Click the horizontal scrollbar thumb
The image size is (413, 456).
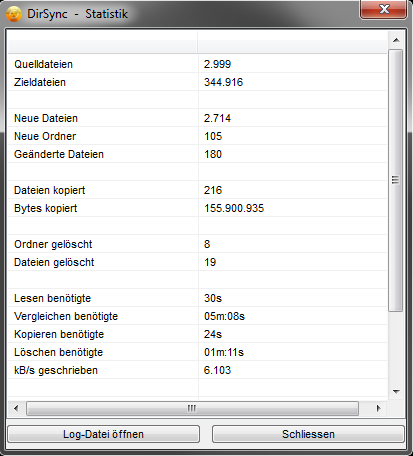(x=192, y=408)
